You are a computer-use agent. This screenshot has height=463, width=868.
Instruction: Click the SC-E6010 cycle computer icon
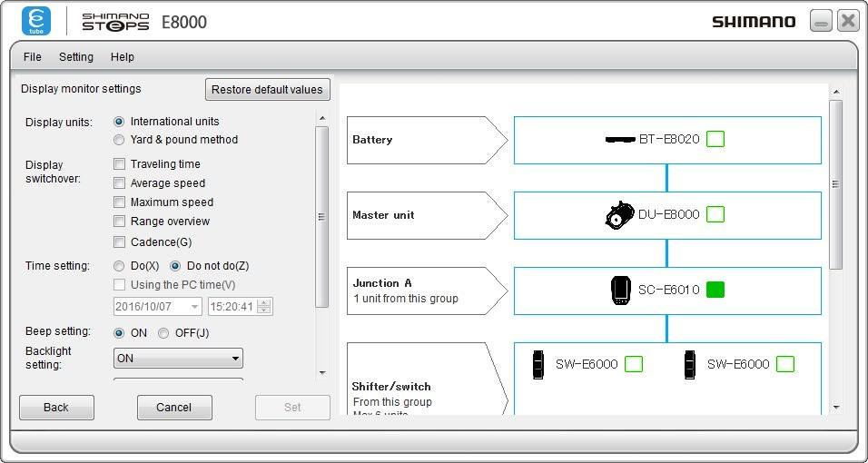620,291
